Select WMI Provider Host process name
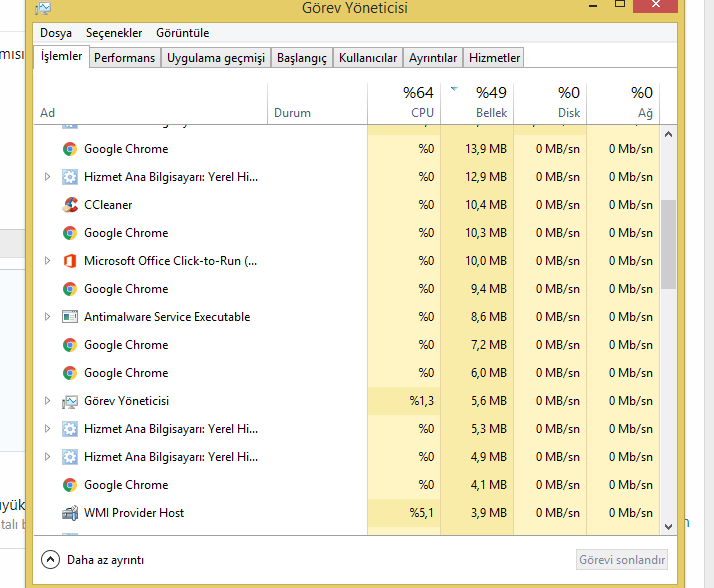 tap(134, 513)
